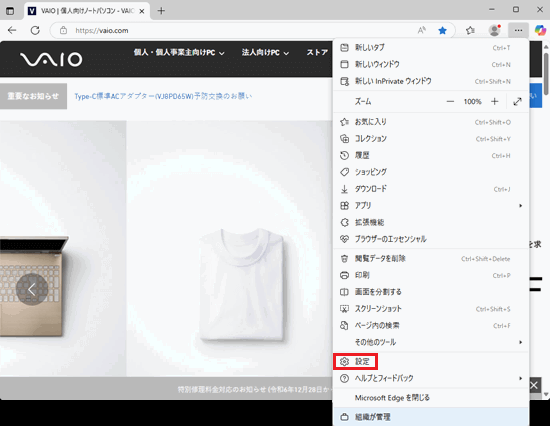The image size is (550, 426).
Task: Enter full screen from the zoom row
Action: pyautogui.click(x=517, y=102)
